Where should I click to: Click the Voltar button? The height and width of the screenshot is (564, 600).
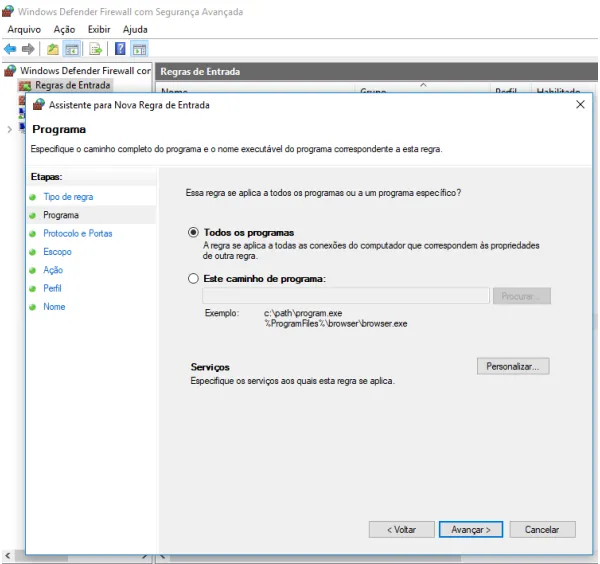[401, 530]
